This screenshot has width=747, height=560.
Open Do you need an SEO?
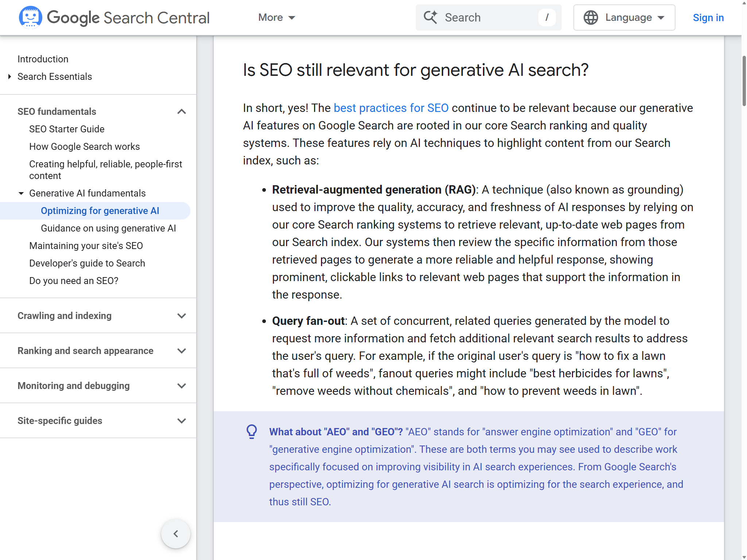74,281
